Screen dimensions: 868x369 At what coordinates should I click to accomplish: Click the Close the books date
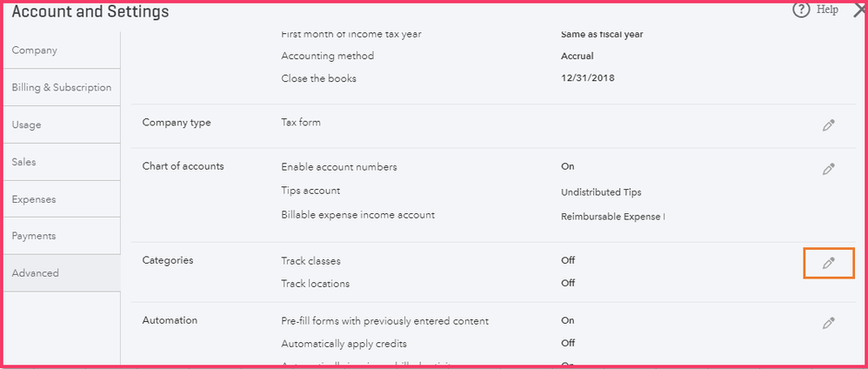click(590, 78)
